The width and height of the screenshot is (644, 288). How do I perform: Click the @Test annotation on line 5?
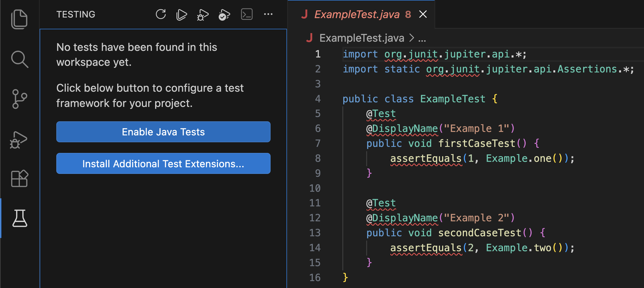pyautogui.click(x=381, y=114)
